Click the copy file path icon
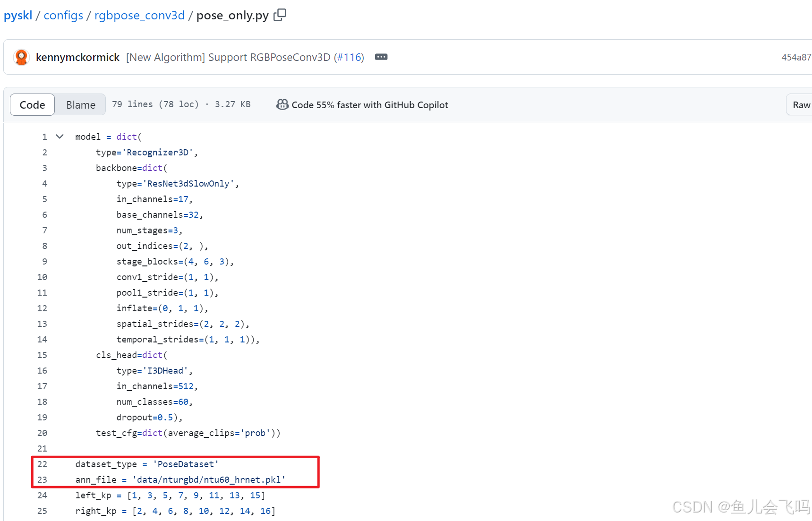 [x=280, y=15]
